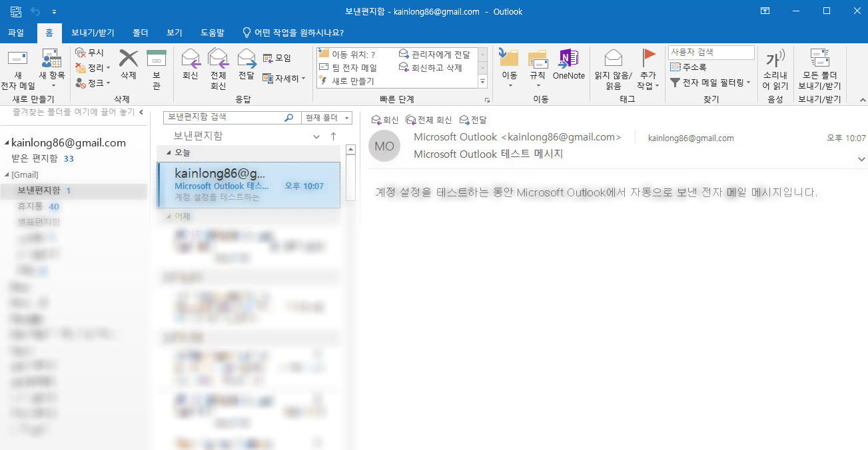Switch to the 폴더 tab
This screenshot has height=450, width=868.
pyautogui.click(x=141, y=32)
